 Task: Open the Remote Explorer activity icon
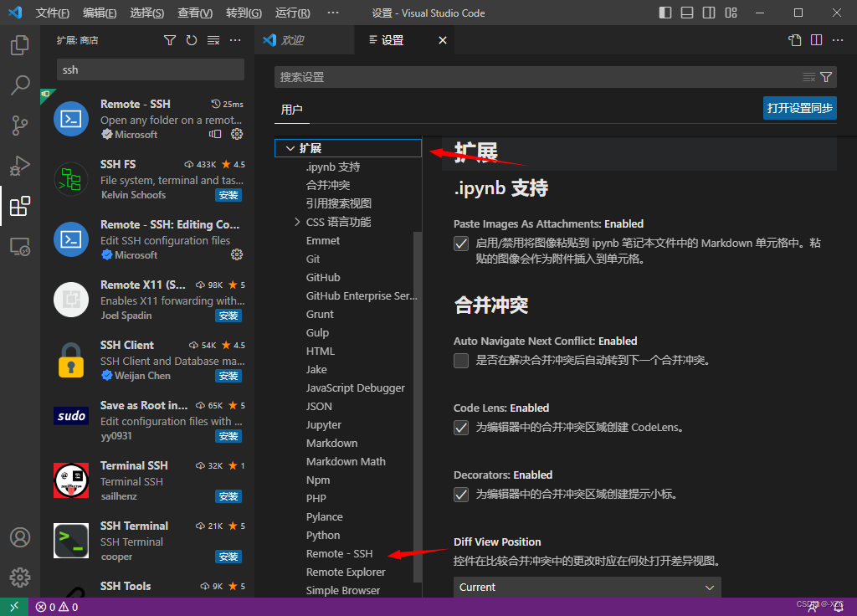click(x=20, y=247)
